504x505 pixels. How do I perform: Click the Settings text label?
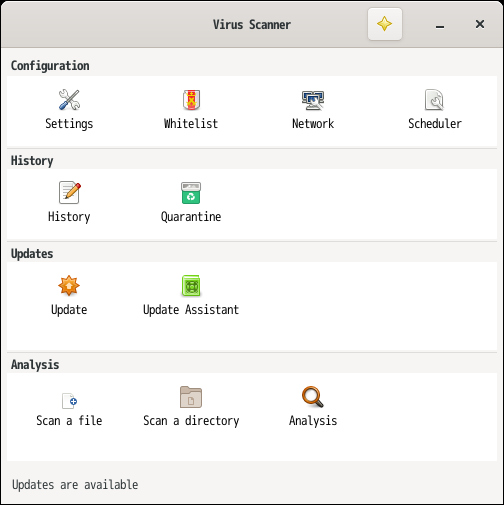tap(69, 124)
